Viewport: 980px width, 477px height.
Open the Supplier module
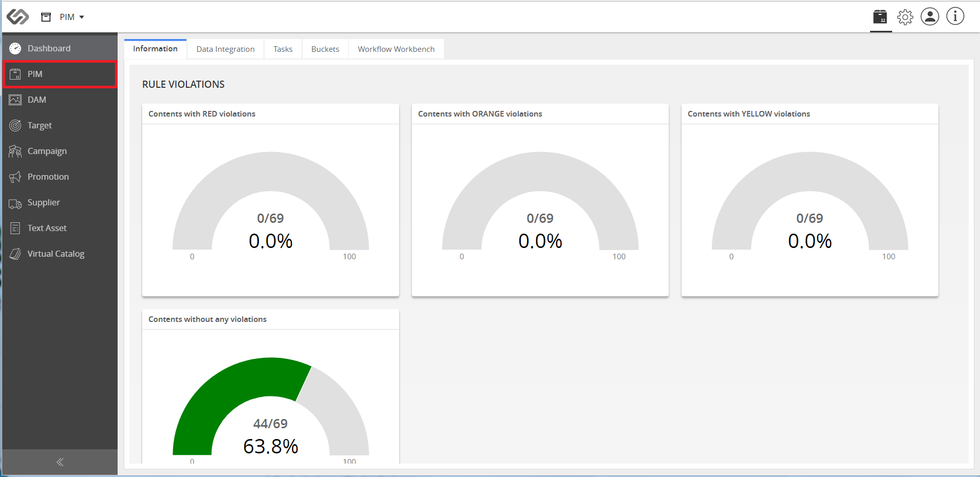[x=60, y=202]
